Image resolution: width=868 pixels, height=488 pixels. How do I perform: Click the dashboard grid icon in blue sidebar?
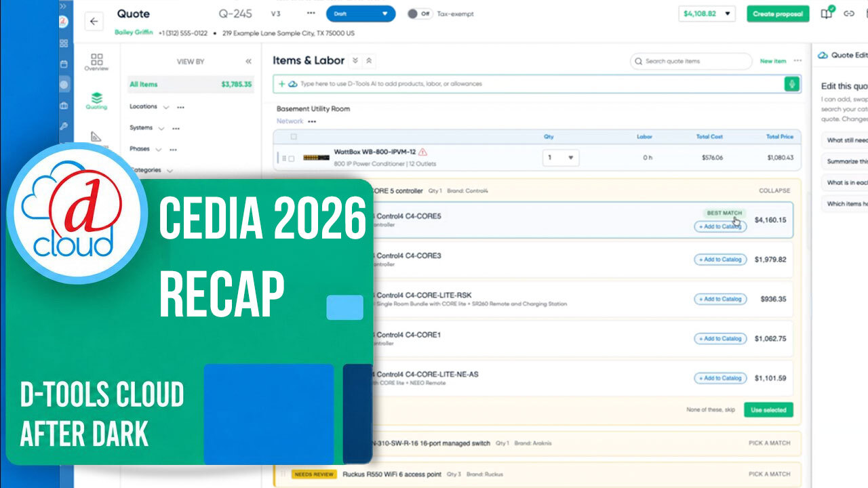[x=64, y=43]
